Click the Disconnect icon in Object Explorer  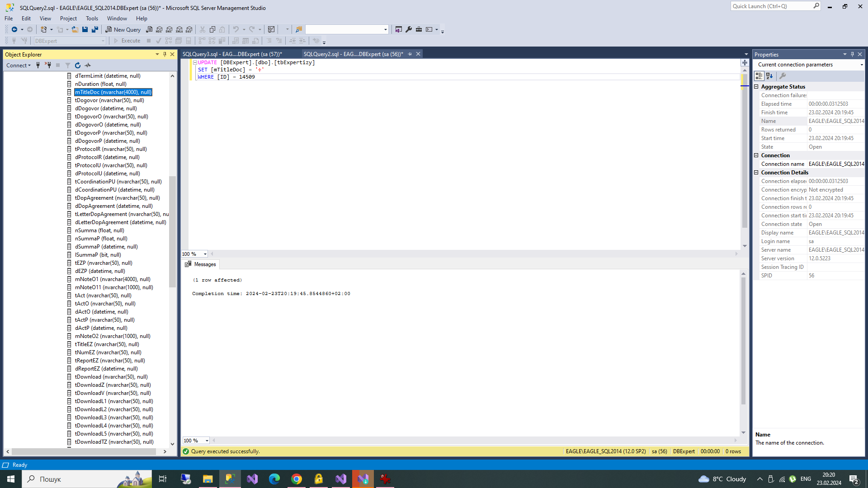[x=48, y=66]
